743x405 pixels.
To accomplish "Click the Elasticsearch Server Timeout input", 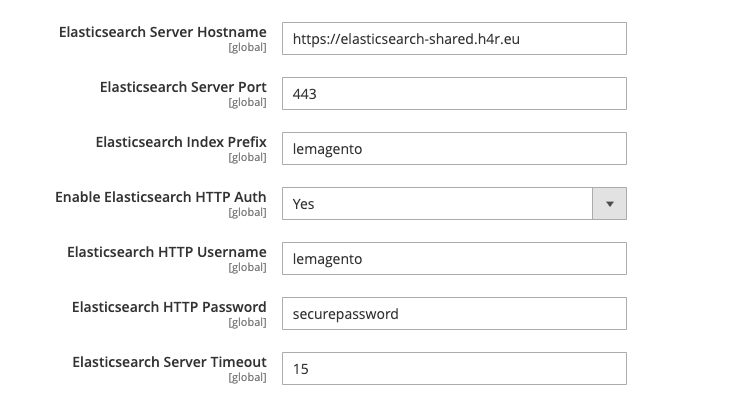I will click(453, 369).
